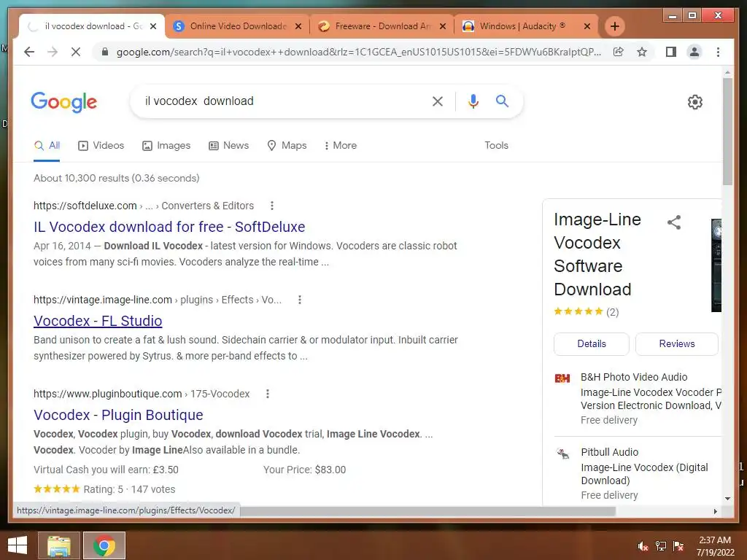Click the browser address bar
747x560 pixels.
358,52
